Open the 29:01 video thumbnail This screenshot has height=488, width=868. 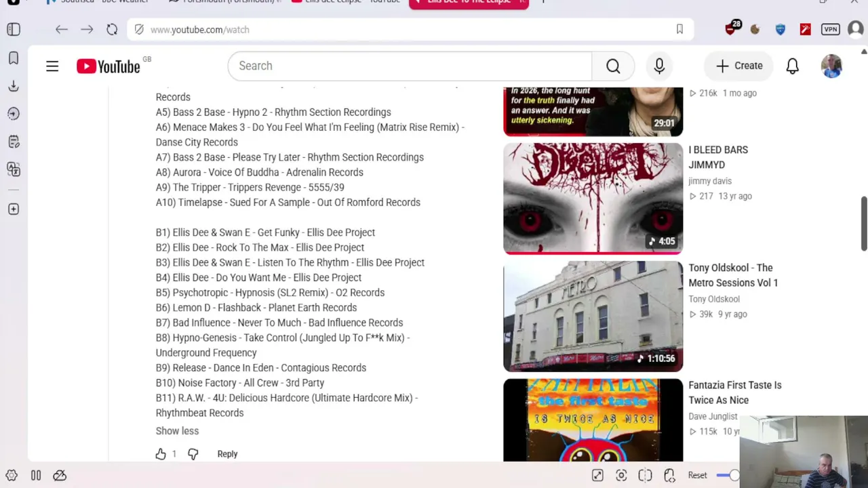593,111
